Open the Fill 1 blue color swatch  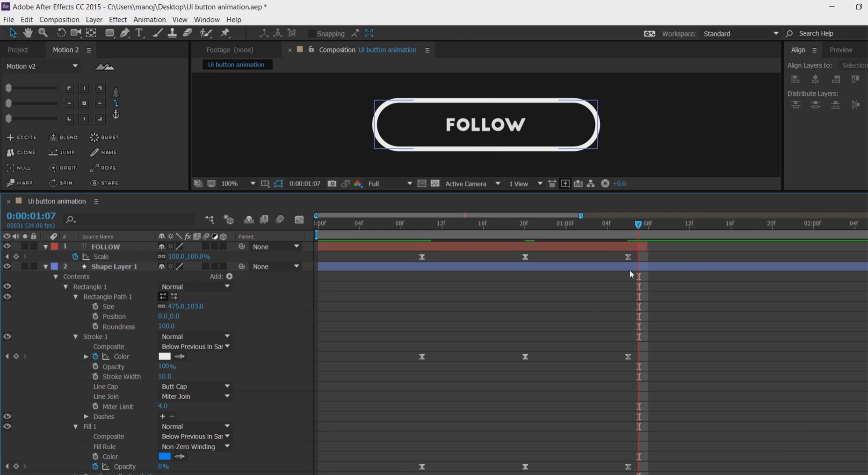165,457
